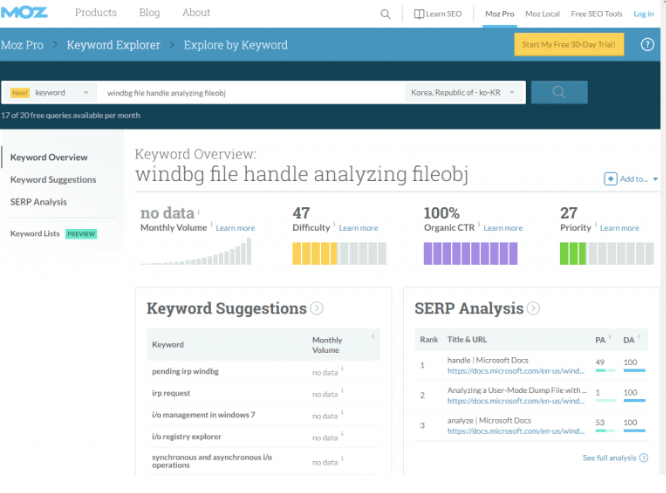Screen dimensions: 666x493
Task: Click Moz Pro breadcrumb link
Action: point(22,45)
